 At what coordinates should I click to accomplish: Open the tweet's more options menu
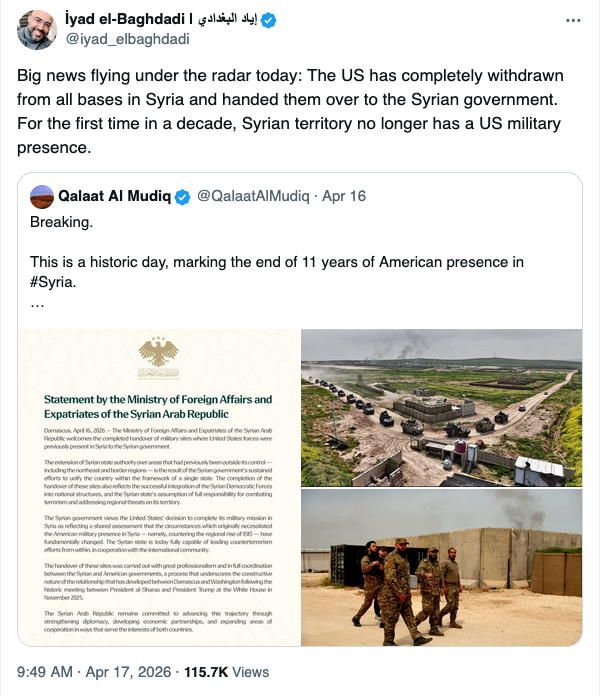pos(575,20)
